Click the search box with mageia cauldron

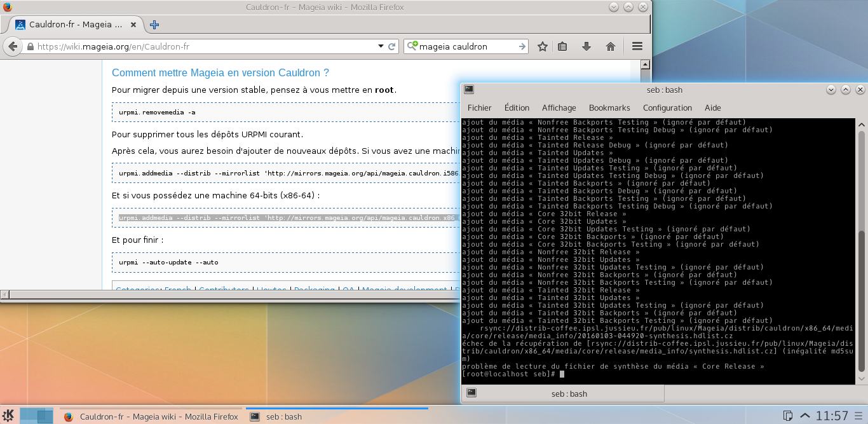click(467, 46)
